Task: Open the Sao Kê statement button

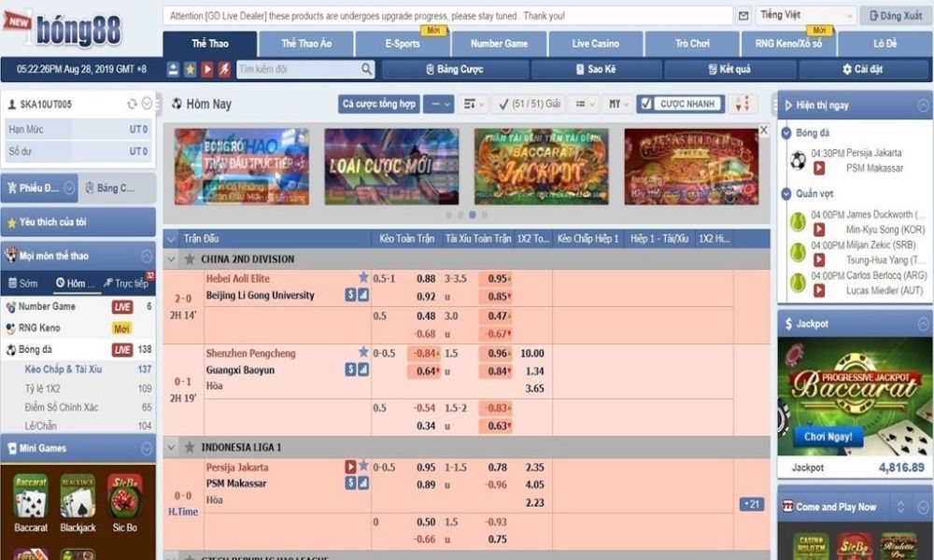Action: click(x=596, y=70)
